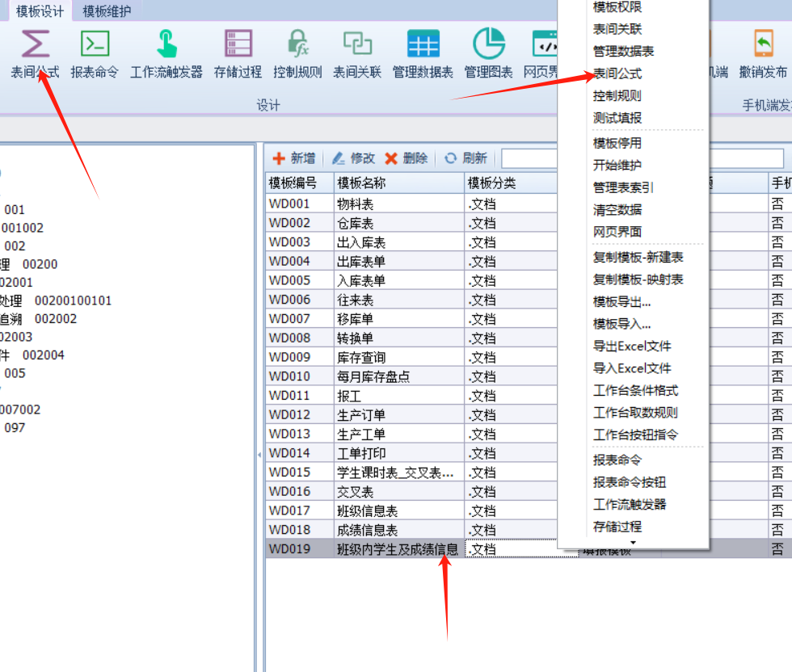Screen dimensions: 792x672
Task: Click the 新增 button above the table
Action: (x=294, y=158)
